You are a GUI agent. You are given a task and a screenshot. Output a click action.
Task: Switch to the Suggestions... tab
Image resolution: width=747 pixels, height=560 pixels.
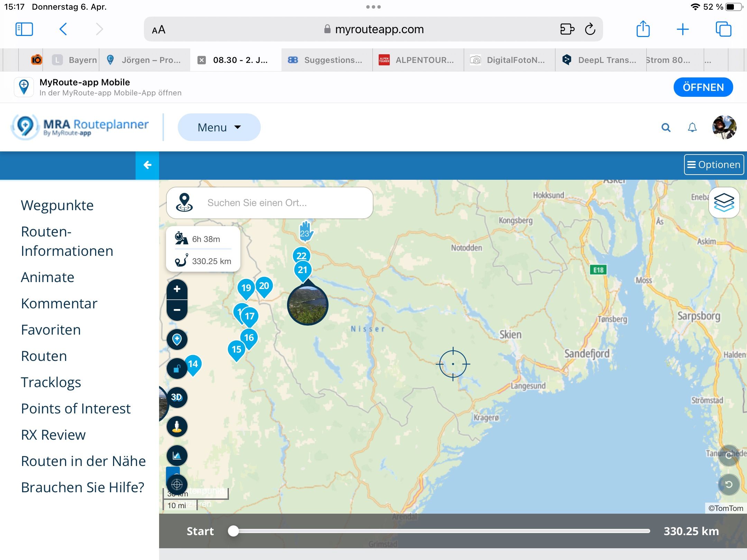click(327, 60)
